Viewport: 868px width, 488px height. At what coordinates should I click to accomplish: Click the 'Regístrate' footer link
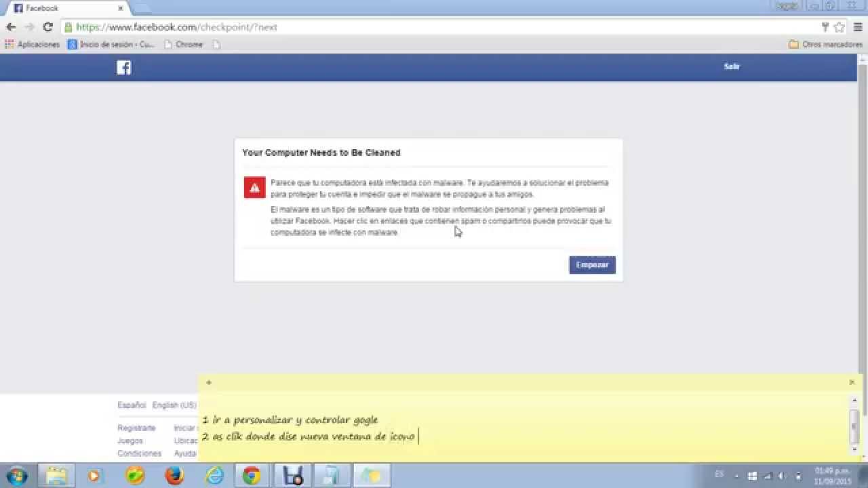(136, 428)
